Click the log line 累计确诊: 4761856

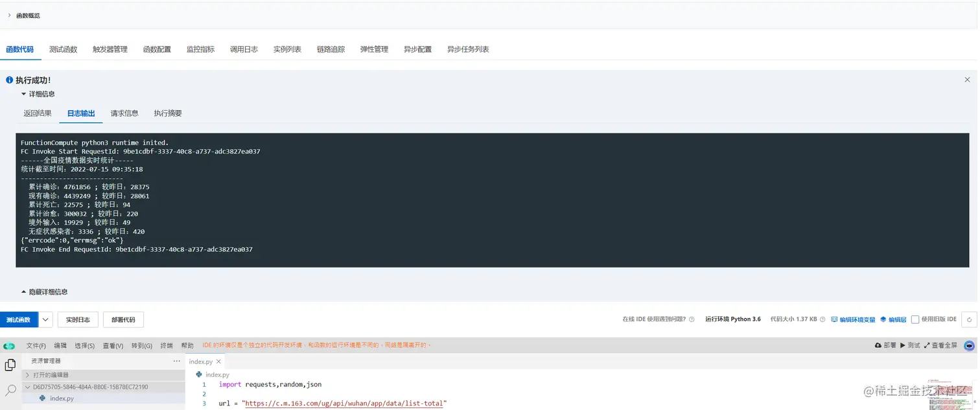click(x=89, y=187)
